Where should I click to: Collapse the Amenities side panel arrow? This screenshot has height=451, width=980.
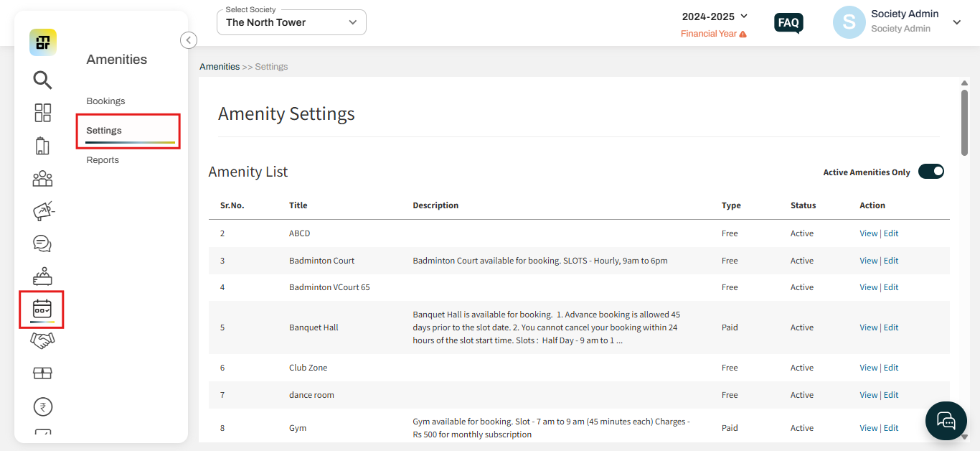click(x=189, y=40)
